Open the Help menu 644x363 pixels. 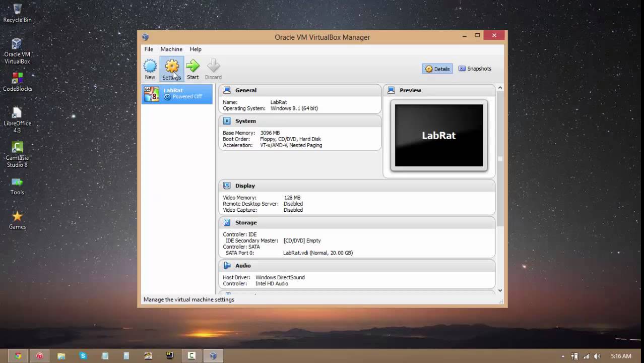(196, 49)
